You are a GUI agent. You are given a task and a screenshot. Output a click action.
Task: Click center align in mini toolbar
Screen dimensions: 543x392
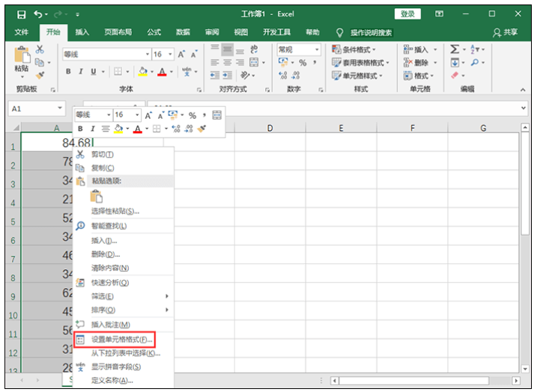click(106, 129)
